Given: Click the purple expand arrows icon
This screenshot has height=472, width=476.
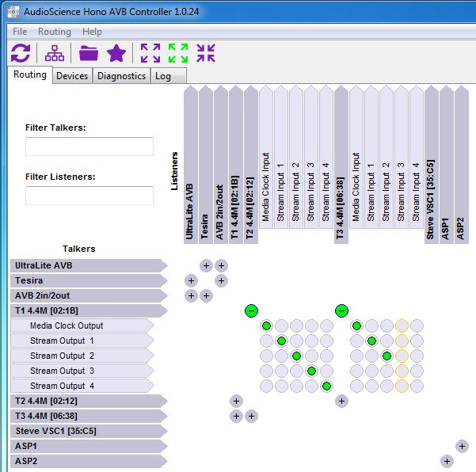Looking at the screenshot, I should [x=150, y=53].
